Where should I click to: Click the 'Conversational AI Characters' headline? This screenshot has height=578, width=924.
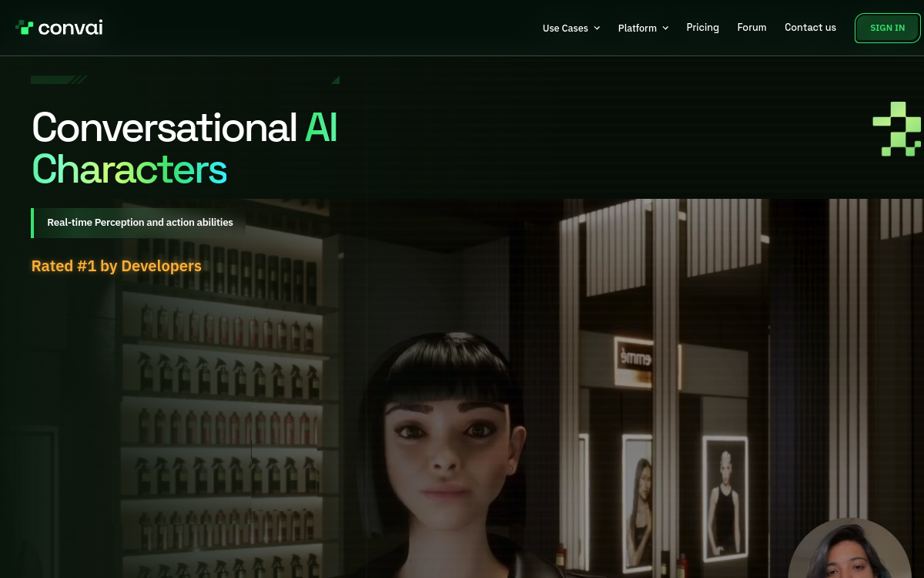pos(185,148)
